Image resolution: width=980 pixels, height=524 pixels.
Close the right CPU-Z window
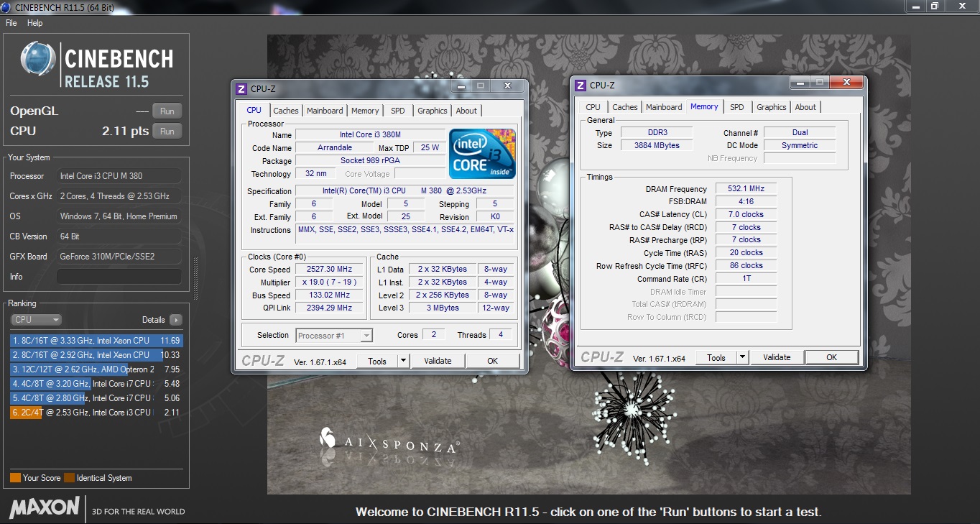point(847,83)
